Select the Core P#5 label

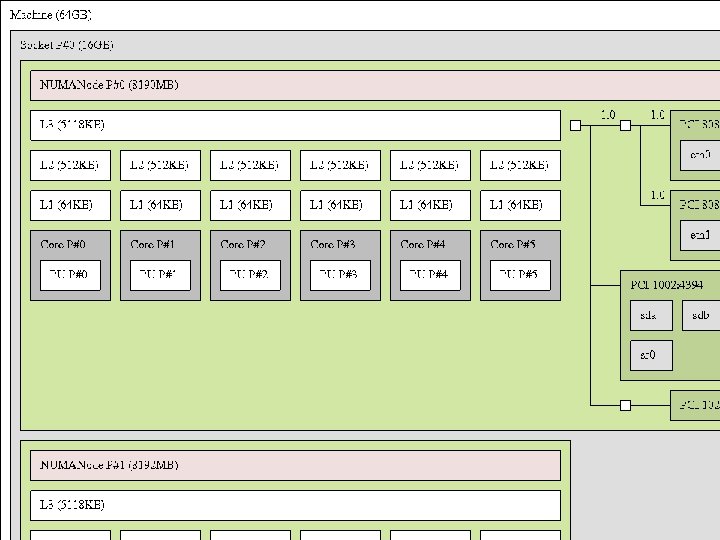[513, 244]
